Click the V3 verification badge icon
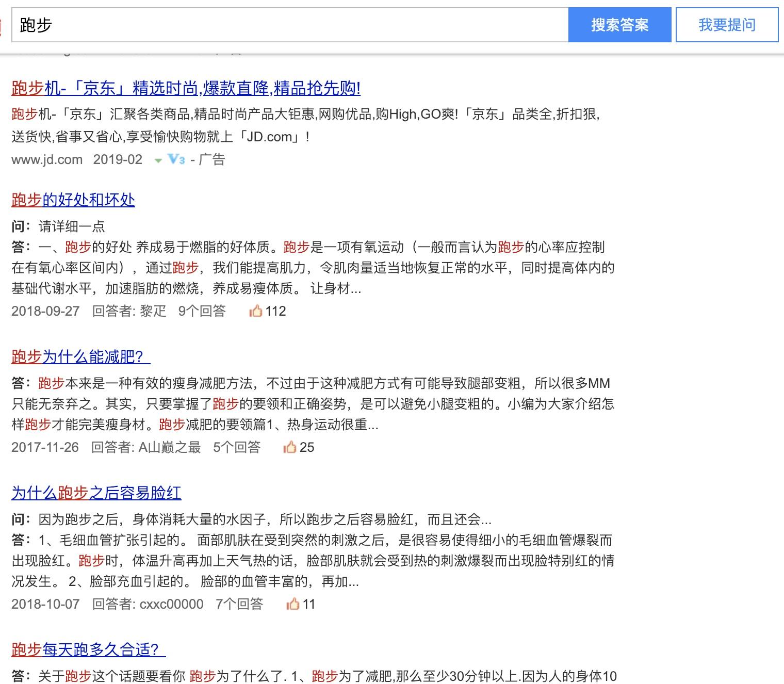This screenshot has height=684, width=784. [176, 159]
